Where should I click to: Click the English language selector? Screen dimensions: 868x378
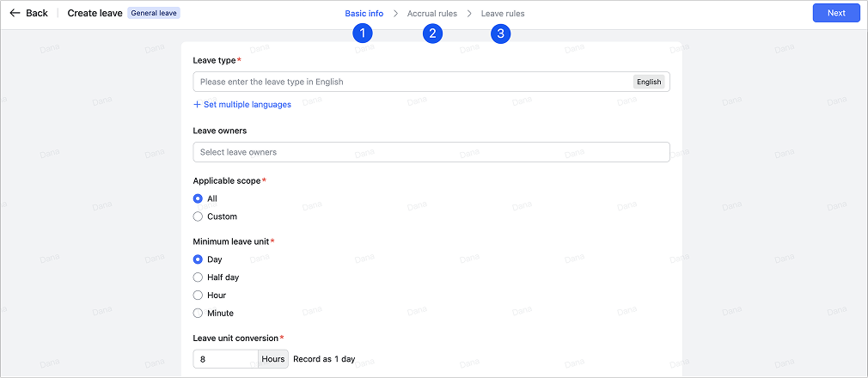pyautogui.click(x=649, y=82)
